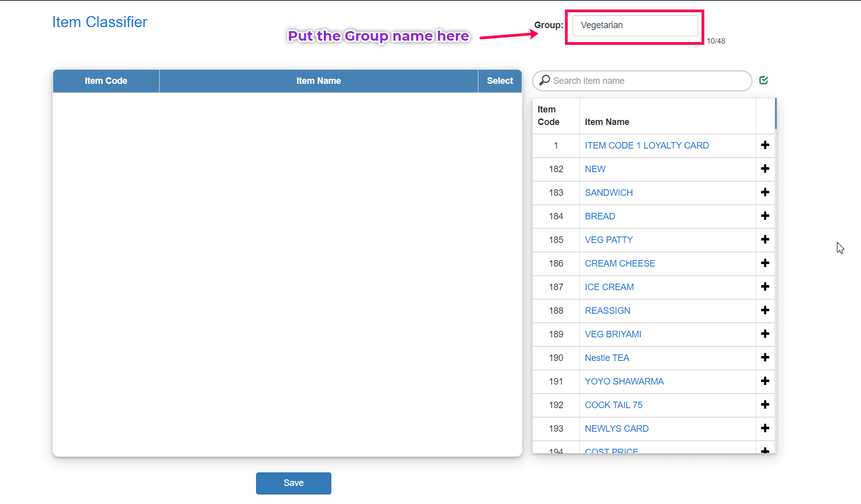The height and width of the screenshot is (504, 861).
Task: Click the Item Name column header
Action: (318, 81)
